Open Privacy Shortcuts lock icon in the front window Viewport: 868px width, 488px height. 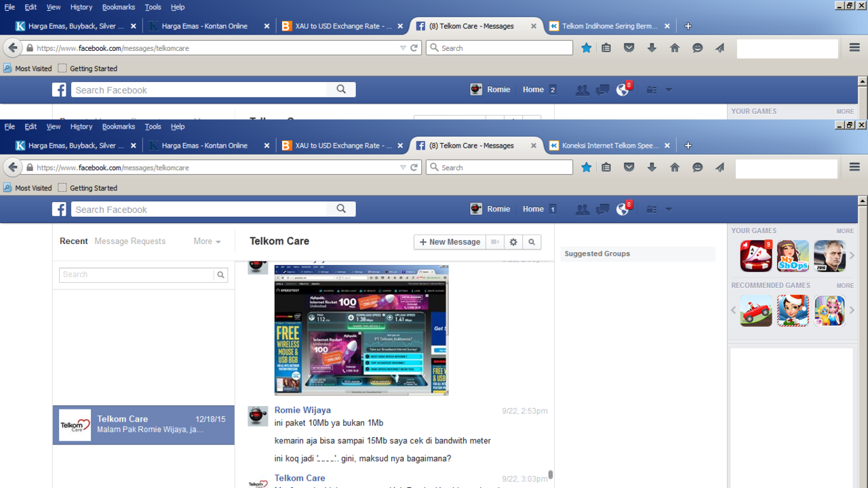[652, 209]
